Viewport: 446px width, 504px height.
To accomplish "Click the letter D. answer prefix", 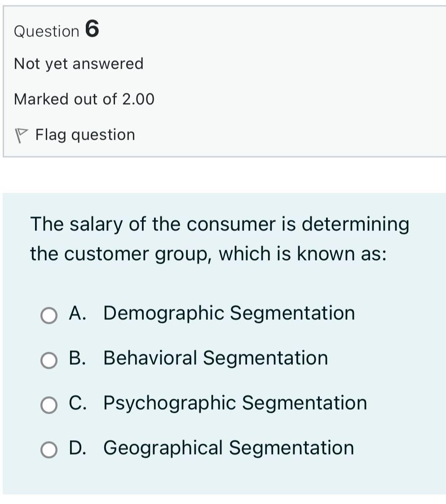I will pyautogui.click(x=77, y=447).
